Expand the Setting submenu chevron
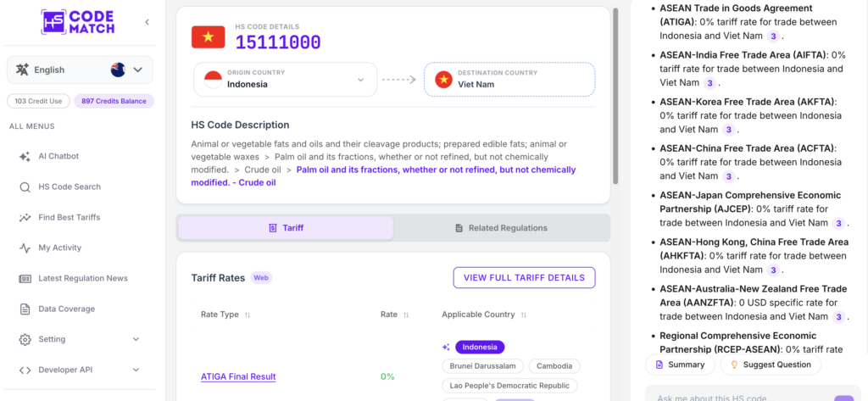Screen dimensions: 868x401 136,339
